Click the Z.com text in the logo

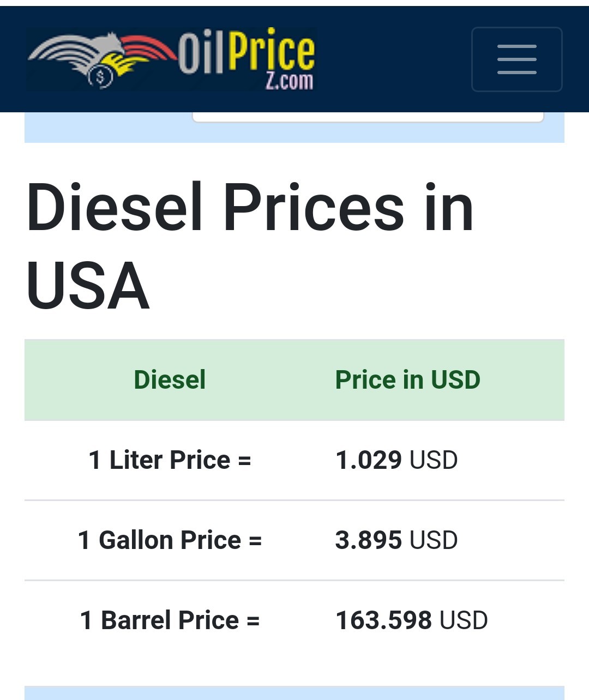tap(289, 81)
